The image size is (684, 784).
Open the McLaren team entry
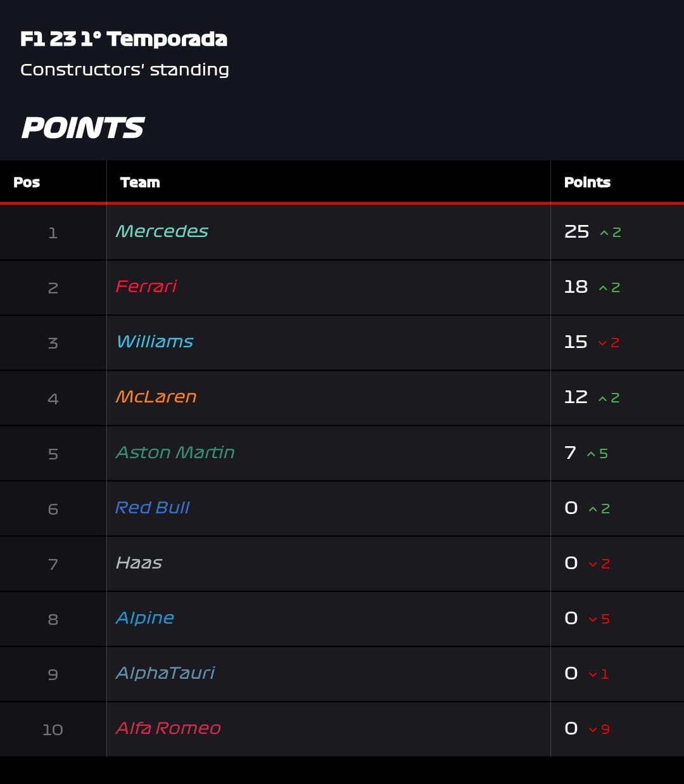click(x=156, y=397)
